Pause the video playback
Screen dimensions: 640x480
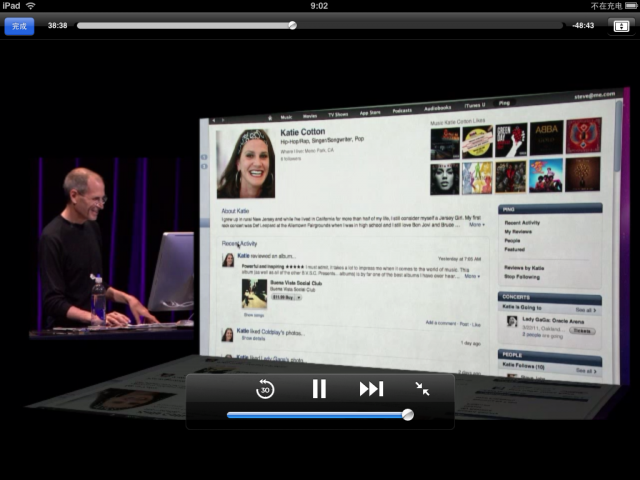[319, 389]
